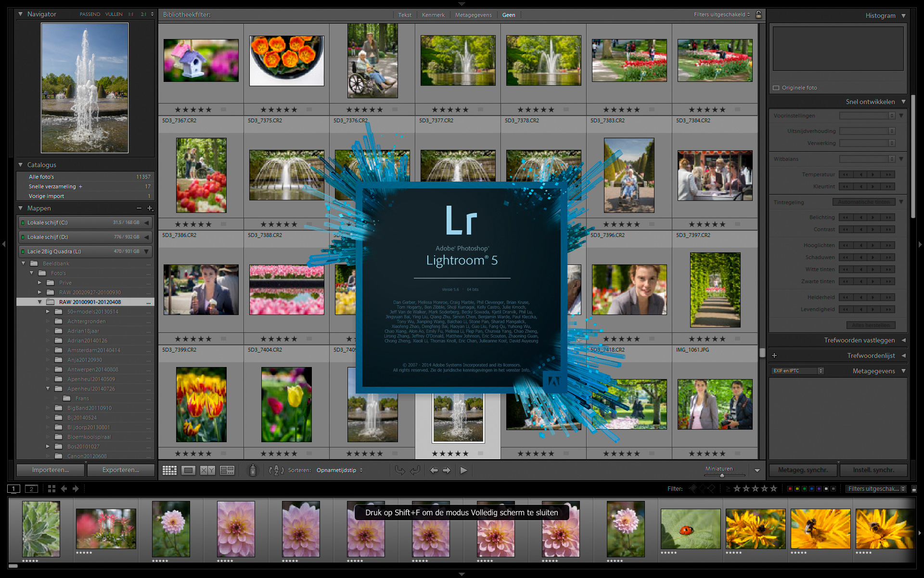Toggle the green color label filter
924x578 pixels.
pos(804,488)
